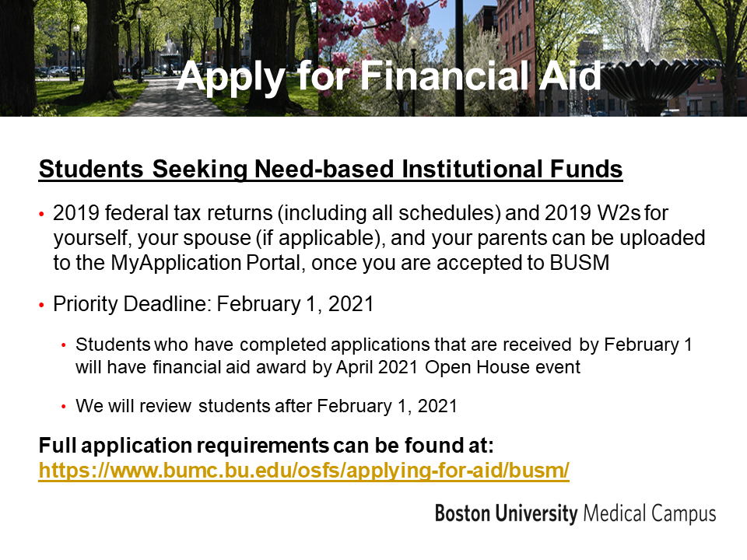
Task: Select the 2019 federal tax returns bullet text
Action: coord(379,238)
